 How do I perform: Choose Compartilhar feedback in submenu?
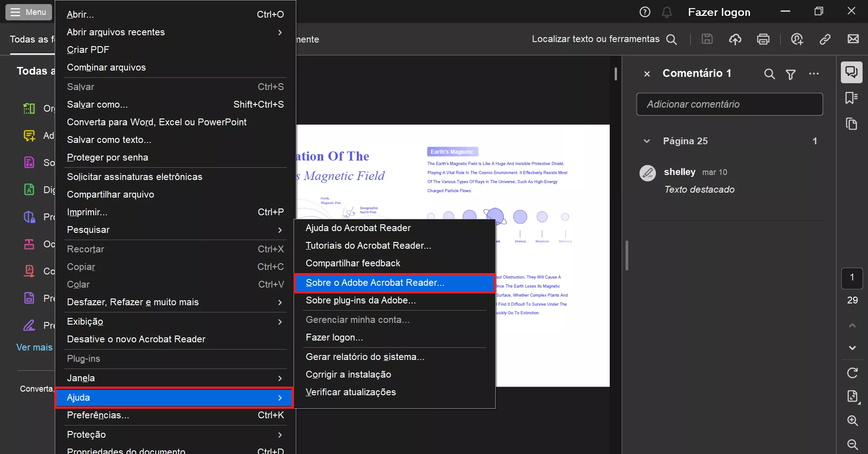[394, 263]
